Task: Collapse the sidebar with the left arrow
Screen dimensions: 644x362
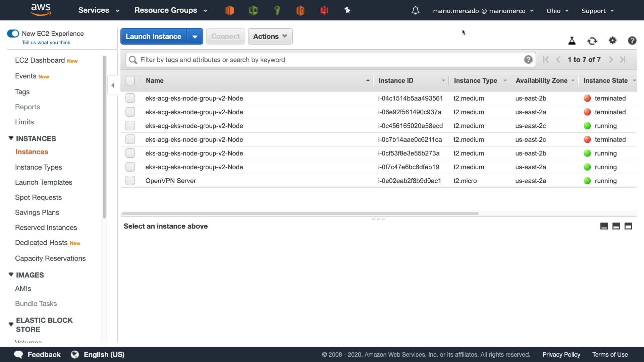Action: (x=113, y=85)
